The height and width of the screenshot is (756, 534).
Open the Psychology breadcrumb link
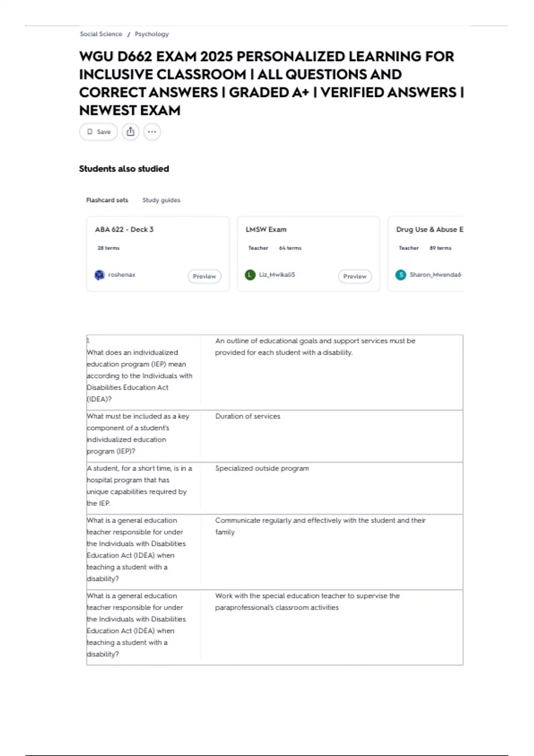[x=152, y=34]
